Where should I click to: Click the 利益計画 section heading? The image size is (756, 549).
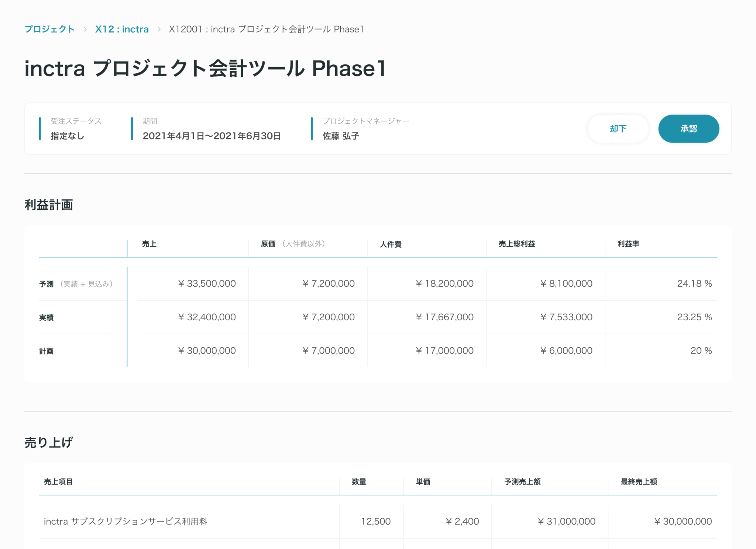pos(49,205)
